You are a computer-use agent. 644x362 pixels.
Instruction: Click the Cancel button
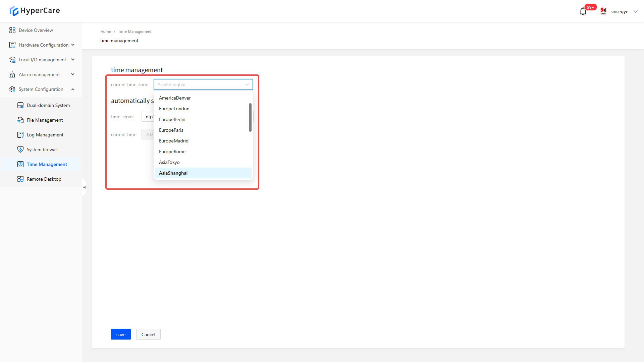point(148,335)
